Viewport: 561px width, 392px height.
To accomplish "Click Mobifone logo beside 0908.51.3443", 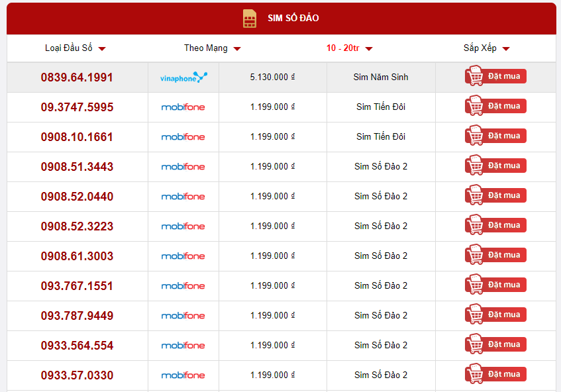I will click(x=183, y=167).
